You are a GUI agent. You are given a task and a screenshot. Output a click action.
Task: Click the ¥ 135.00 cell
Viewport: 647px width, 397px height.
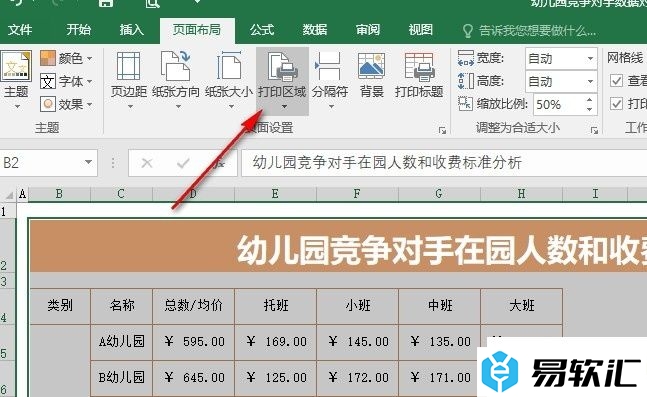pos(439,342)
